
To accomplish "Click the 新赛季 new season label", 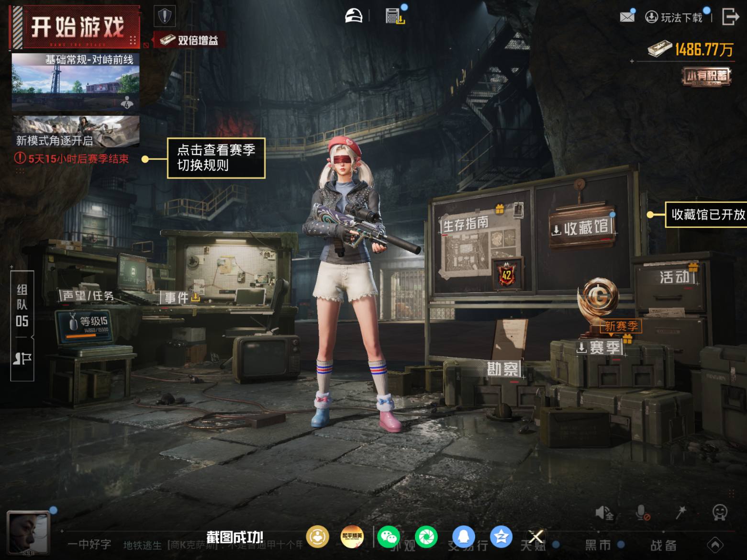I will point(621,326).
